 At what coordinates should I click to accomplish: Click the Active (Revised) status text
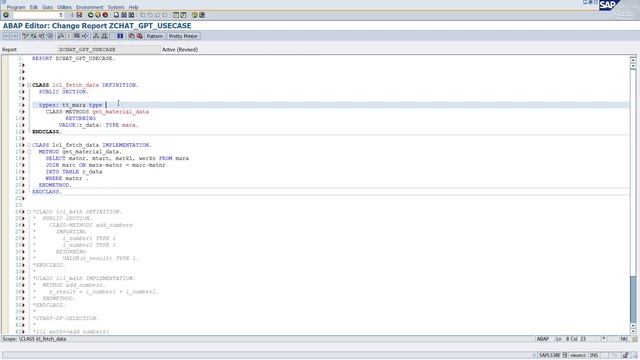pyautogui.click(x=180, y=49)
